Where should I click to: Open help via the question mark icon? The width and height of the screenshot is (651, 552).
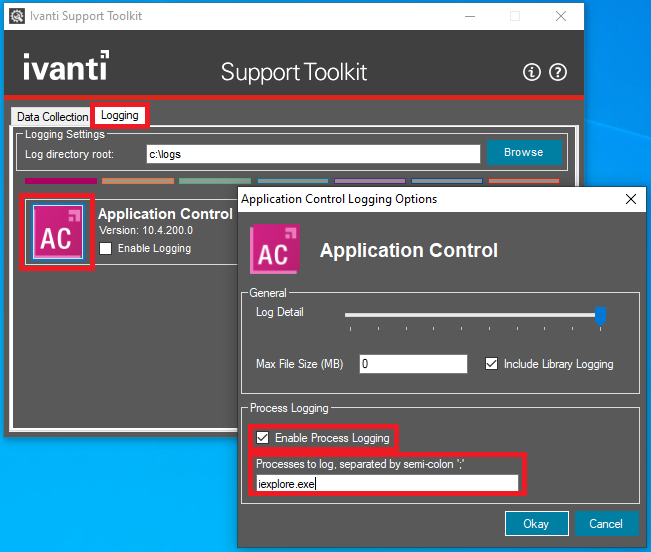(558, 72)
